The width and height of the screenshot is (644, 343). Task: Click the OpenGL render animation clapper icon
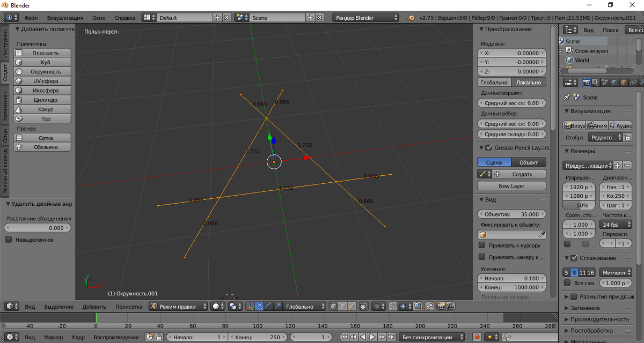(450, 307)
